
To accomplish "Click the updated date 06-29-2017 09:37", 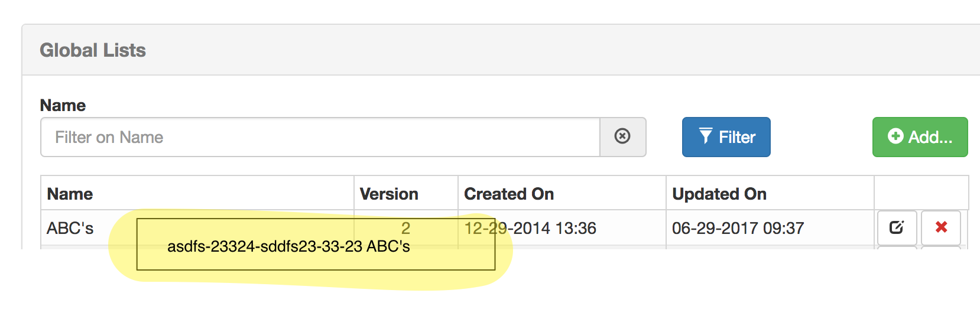I will (738, 228).
